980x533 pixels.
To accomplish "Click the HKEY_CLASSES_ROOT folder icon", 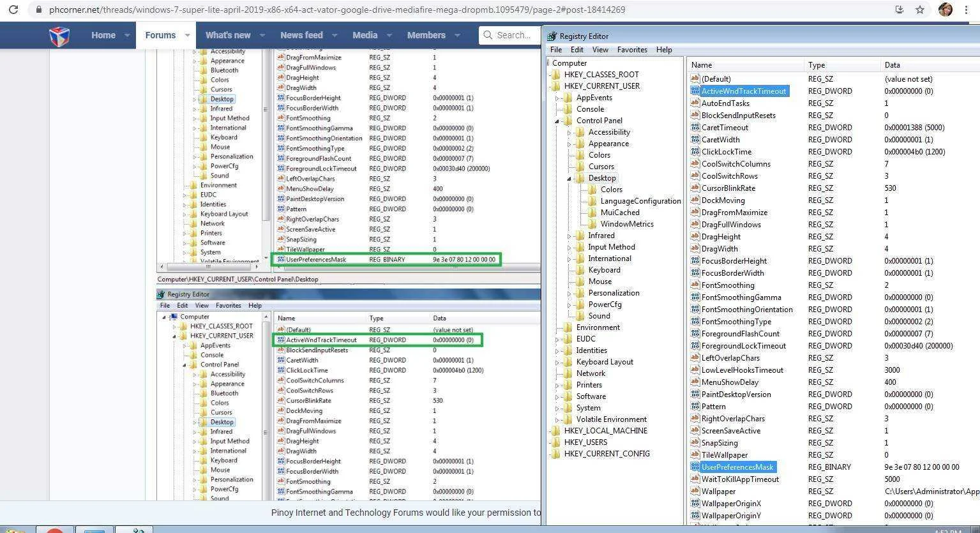I will point(555,74).
